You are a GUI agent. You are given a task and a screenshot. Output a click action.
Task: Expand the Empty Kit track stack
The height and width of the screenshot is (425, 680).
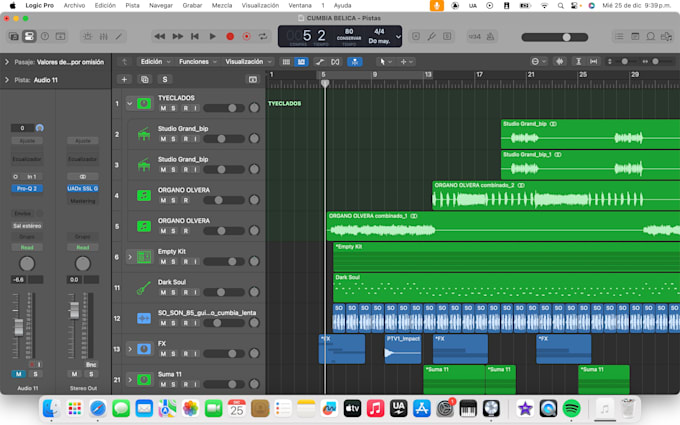tap(129, 257)
